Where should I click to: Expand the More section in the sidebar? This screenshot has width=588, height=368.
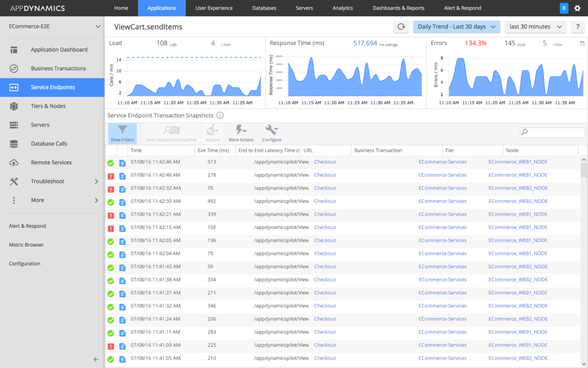(37, 200)
